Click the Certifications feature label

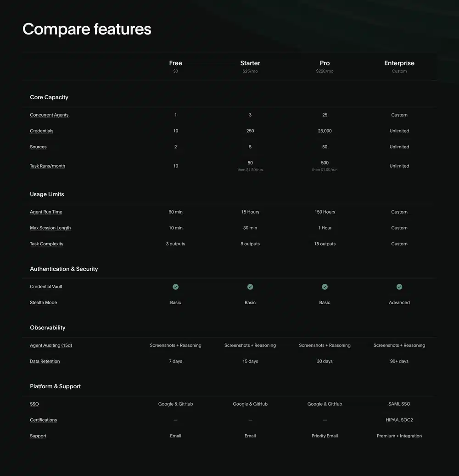(43, 420)
